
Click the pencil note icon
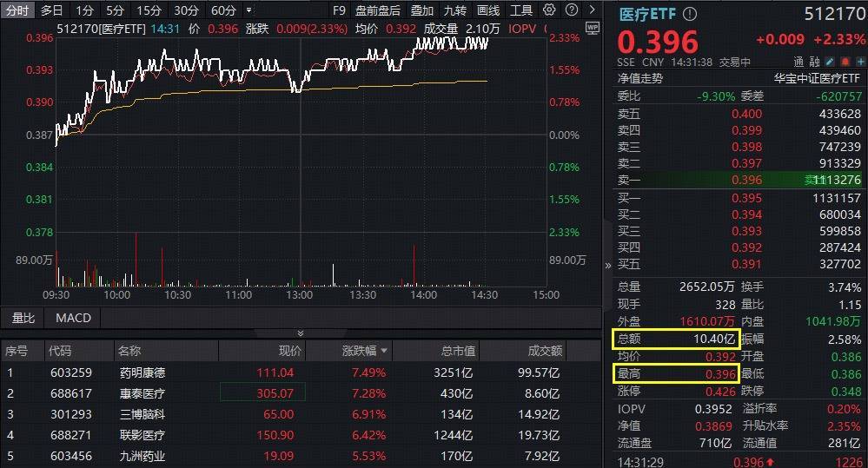[x=829, y=63]
